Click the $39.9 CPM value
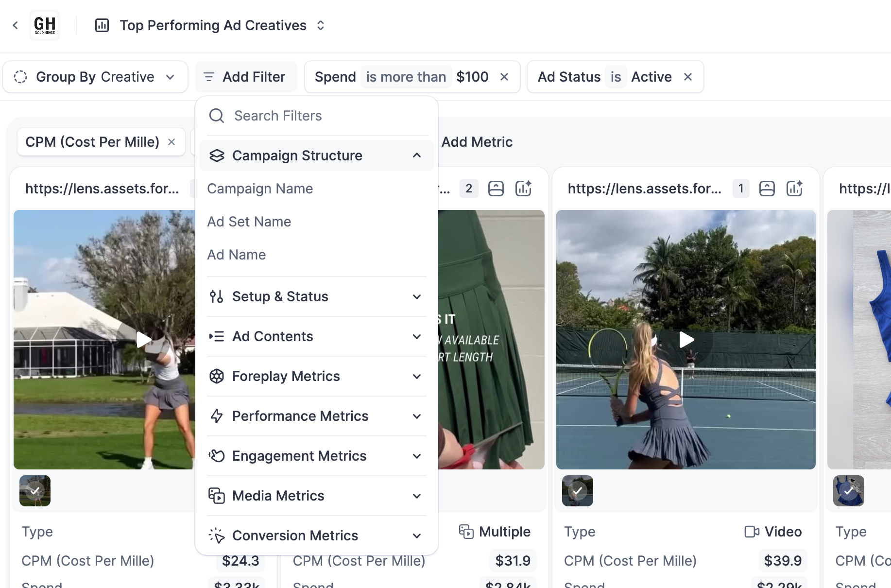The image size is (891, 588). 783,561
